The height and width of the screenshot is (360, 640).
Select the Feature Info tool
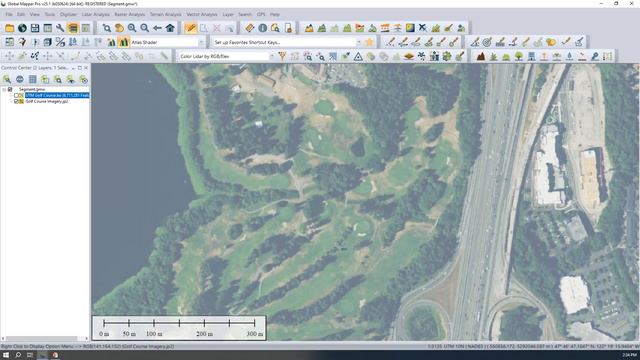point(262,28)
